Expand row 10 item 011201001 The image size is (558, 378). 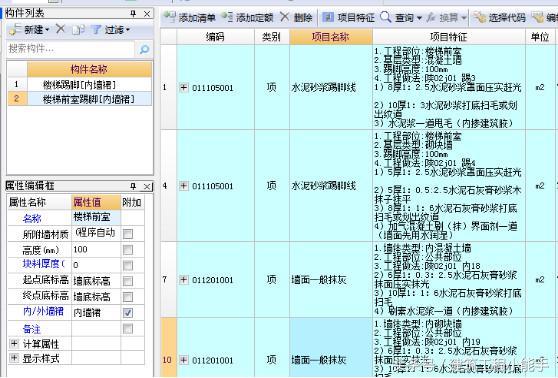point(184,360)
